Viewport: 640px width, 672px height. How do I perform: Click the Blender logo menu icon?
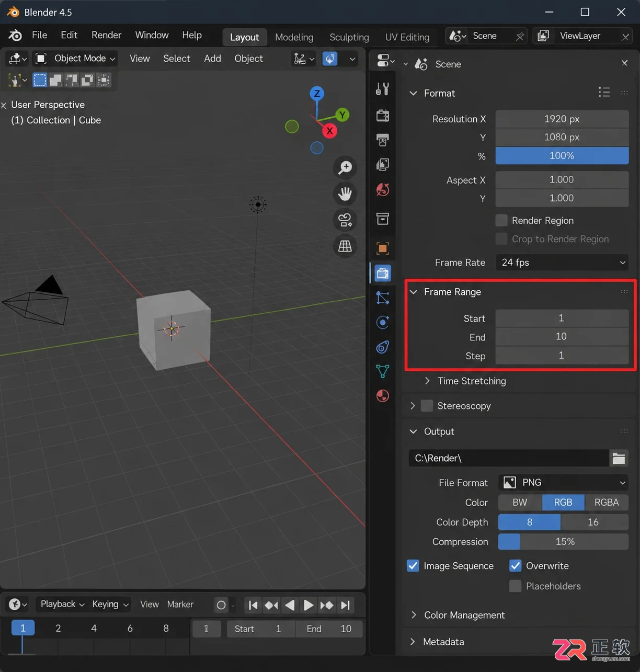coord(15,35)
